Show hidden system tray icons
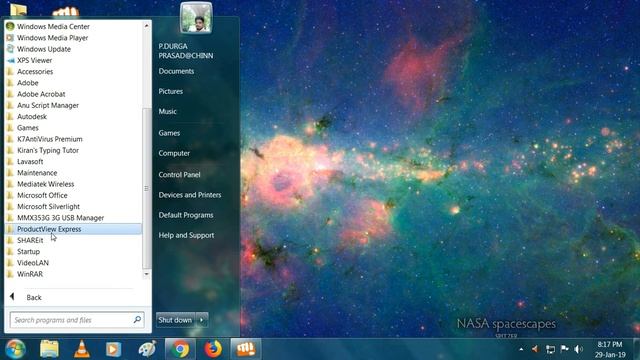The image size is (640, 360). click(x=521, y=349)
